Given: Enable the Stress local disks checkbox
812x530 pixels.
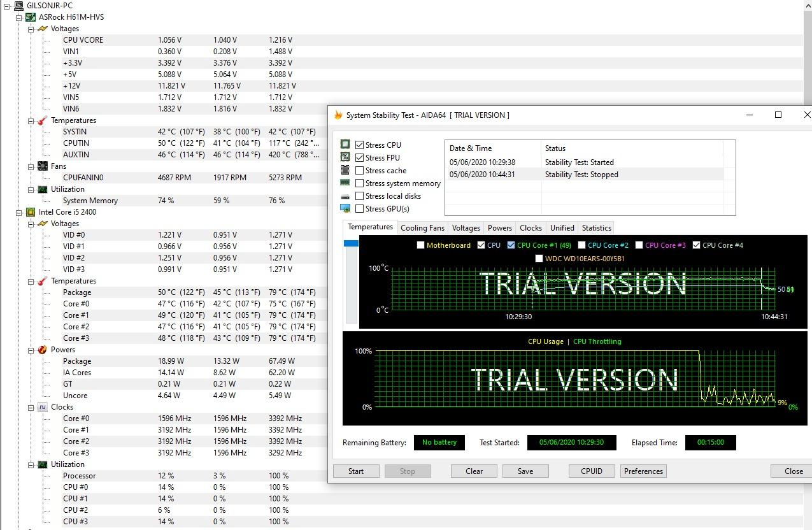Looking at the screenshot, I should pos(360,196).
